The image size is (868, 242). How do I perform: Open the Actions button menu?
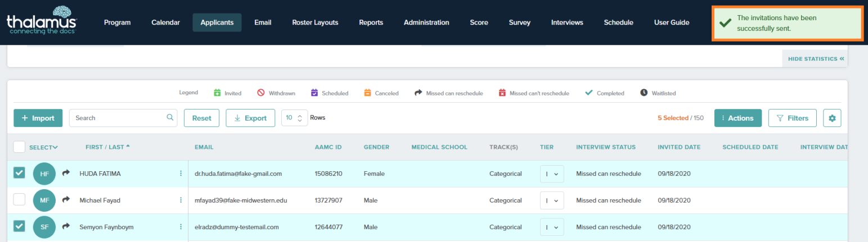(737, 118)
